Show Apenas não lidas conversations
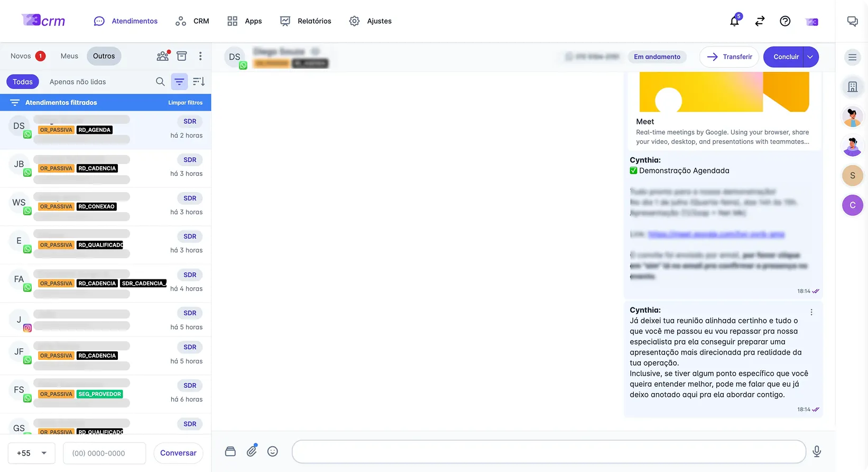Image resolution: width=868 pixels, height=472 pixels. [x=78, y=81]
